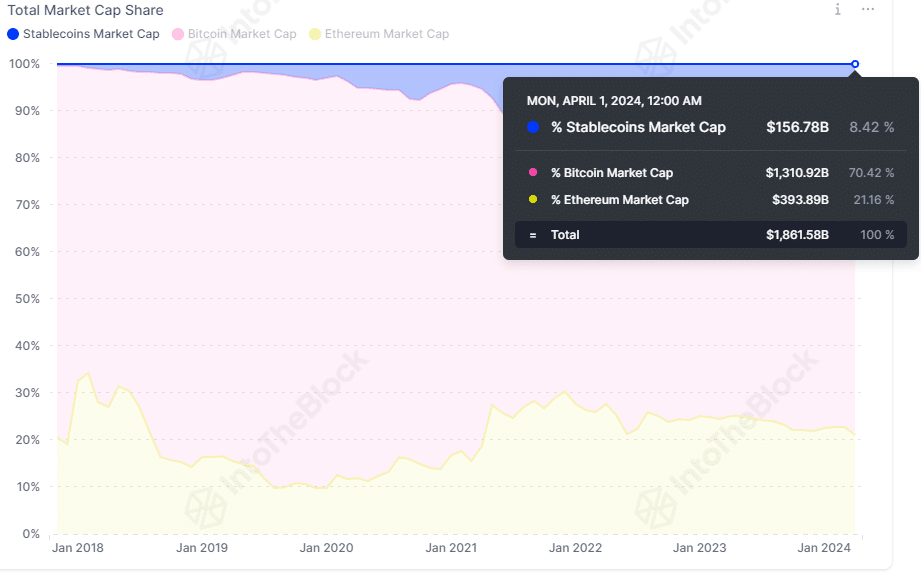Screen dimensions: 921x573
Task: Click the Jan 2022 axis label
Action: [x=576, y=548]
